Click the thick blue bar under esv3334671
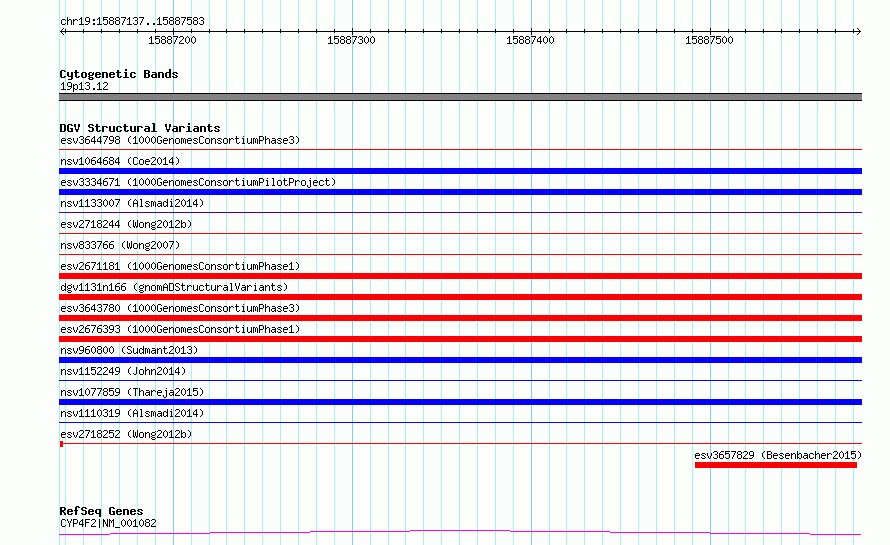The height and width of the screenshot is (545, 890). 460,192
